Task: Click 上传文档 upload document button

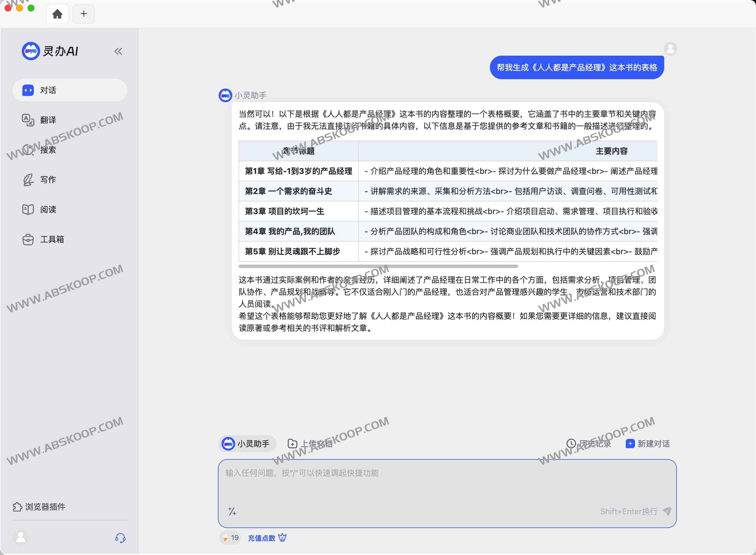Action: pos(310,444)
